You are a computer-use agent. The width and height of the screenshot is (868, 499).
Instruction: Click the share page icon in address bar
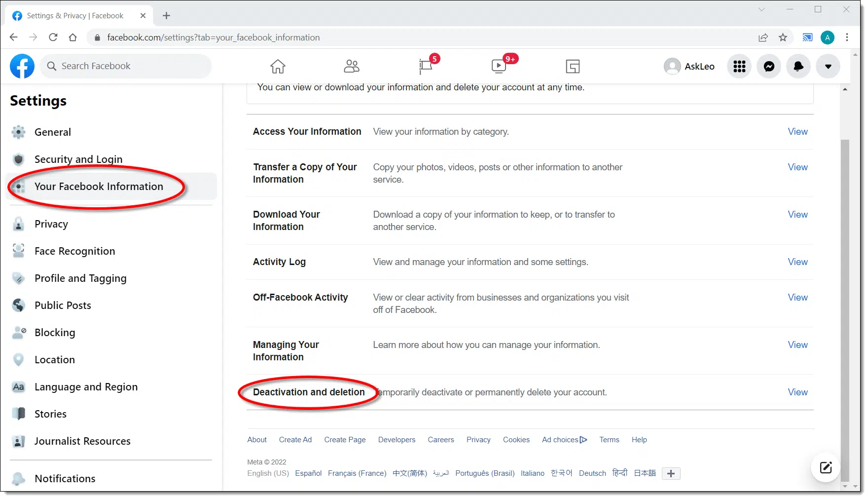763,38
